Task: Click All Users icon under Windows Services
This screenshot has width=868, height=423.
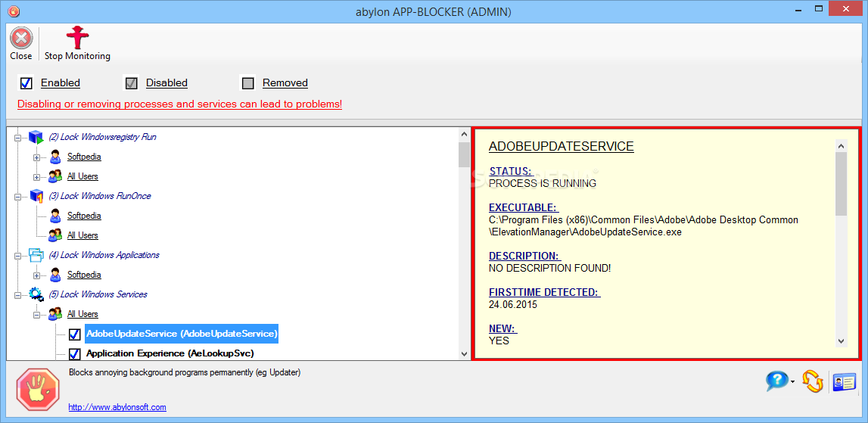Action: (x=55, y=314)
